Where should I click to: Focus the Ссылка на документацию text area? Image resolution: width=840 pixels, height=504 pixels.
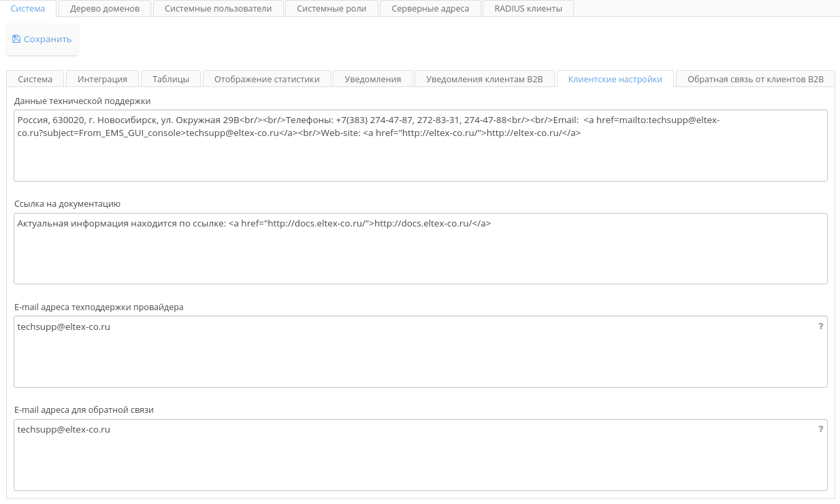point(420,255)
